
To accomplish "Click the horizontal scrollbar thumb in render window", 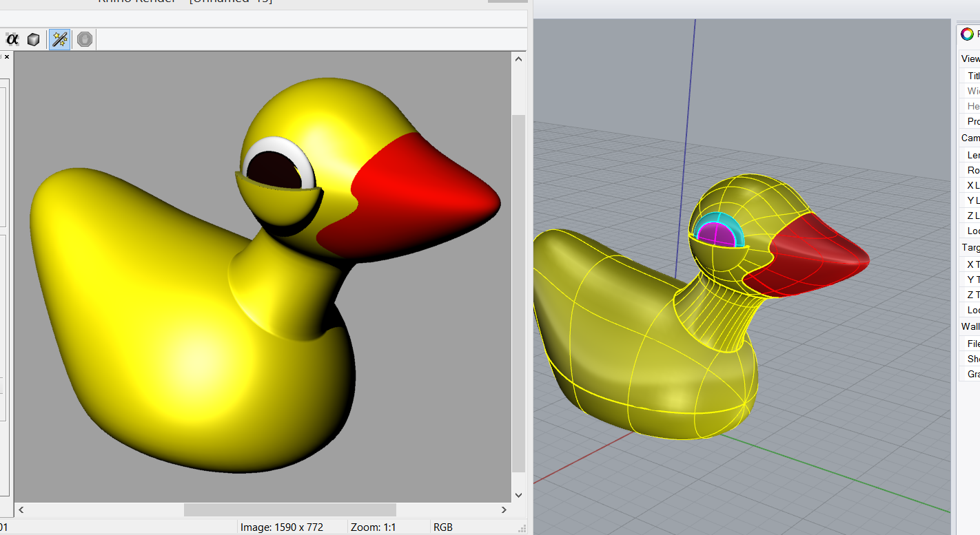I will coord(289,510).
